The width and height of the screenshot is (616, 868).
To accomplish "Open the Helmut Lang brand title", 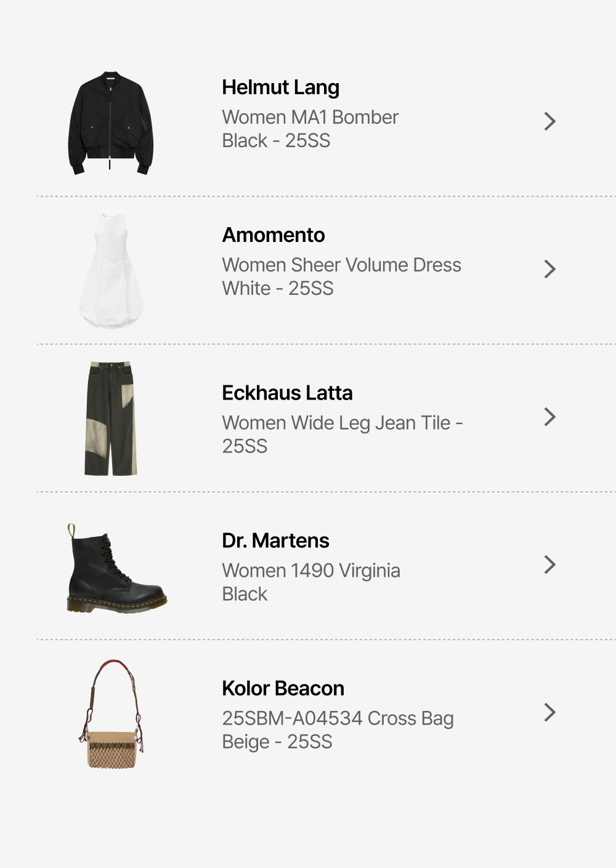I will coord(280,87).
